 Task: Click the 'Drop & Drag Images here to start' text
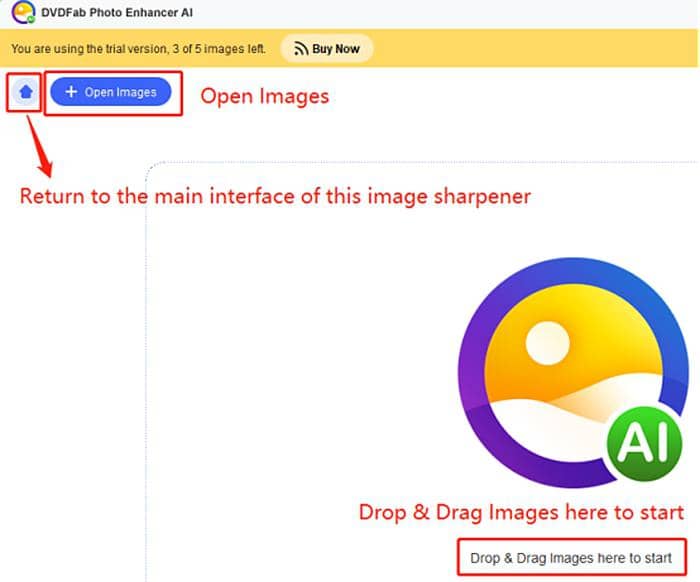[x=571, y=558]
